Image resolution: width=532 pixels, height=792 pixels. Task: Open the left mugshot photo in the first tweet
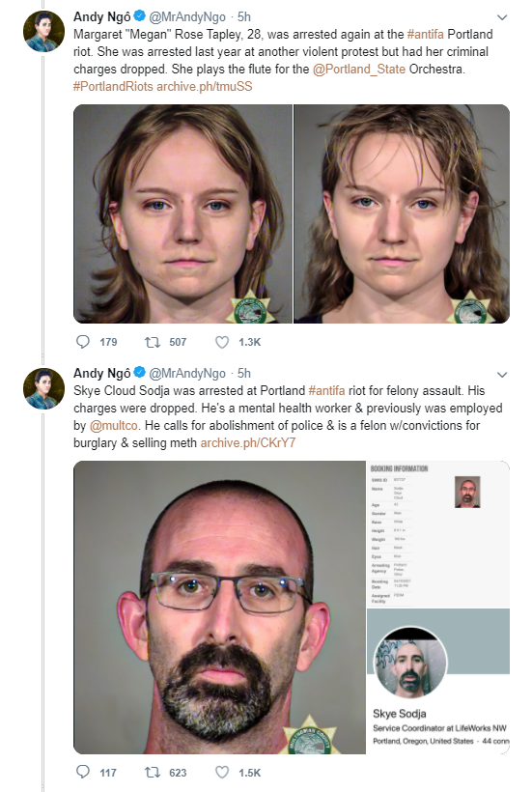[x=182, y=213]
